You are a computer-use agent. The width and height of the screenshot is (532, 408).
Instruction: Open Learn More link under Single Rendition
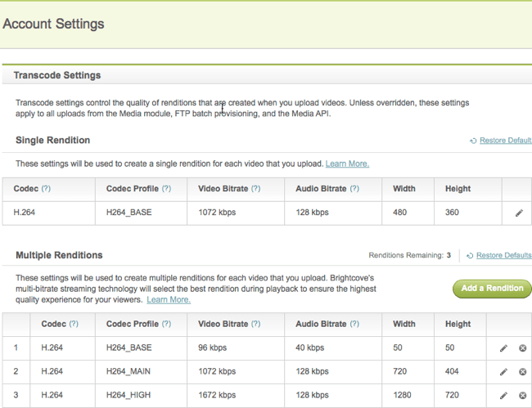click(x=347, y=164)
